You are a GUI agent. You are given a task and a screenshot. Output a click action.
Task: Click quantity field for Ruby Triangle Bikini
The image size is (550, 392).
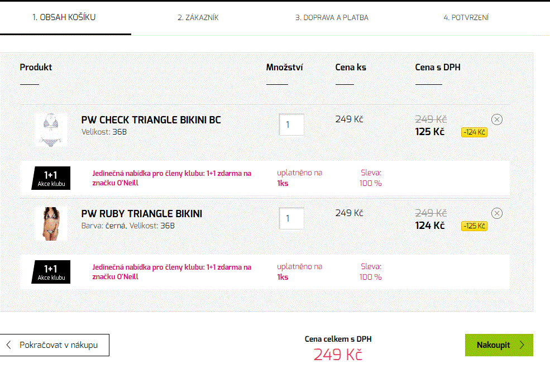point(291,218)
